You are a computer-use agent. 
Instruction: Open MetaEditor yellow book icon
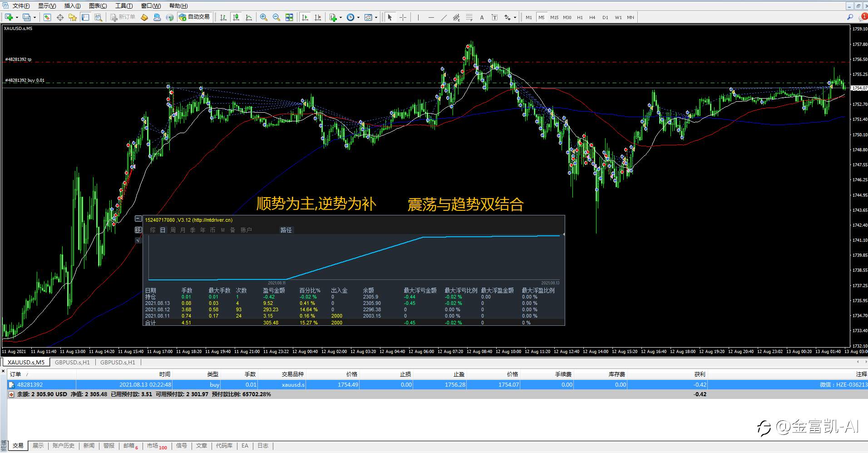[x=144, y=17]
